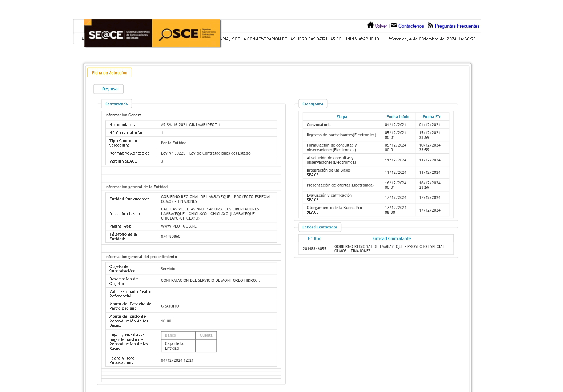Screen dimensions: 563x392
Task: Click 'Información general de la Entidad' heading
Action: [137, 187]
